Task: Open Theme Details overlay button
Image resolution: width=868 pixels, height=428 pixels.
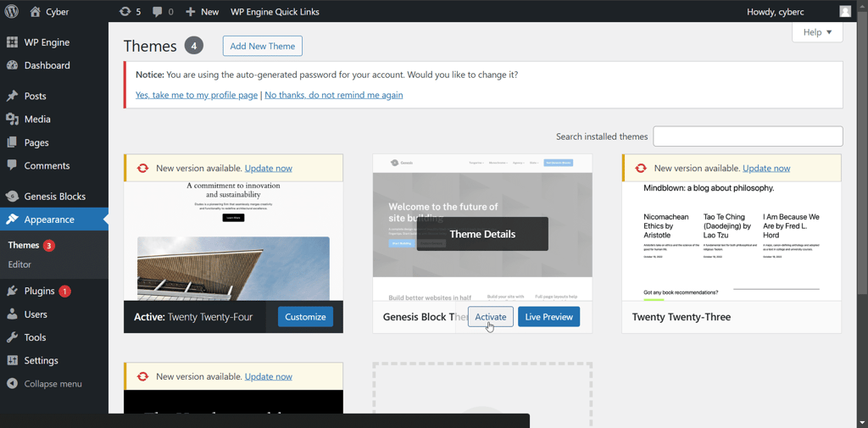Action: click(x=482, y=234)
